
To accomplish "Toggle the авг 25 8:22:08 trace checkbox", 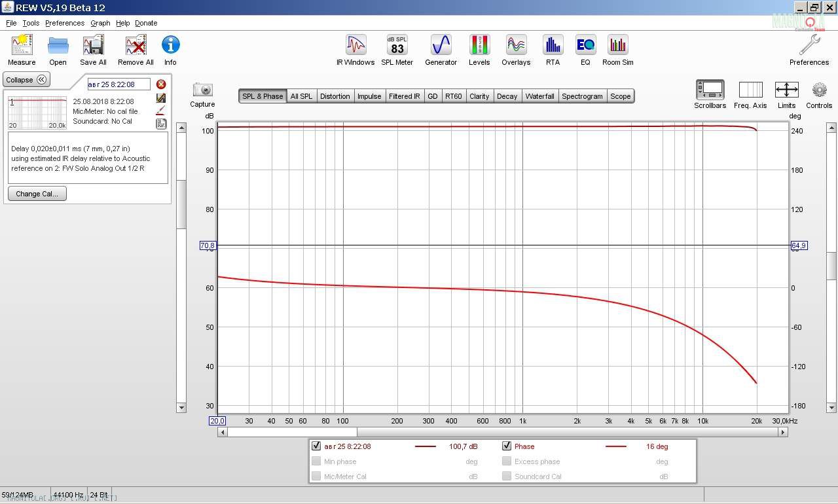I will pos(317,446).
